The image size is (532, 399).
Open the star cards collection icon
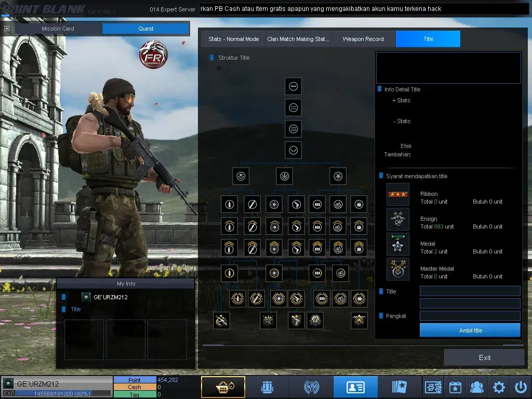[x=400, y=387]
